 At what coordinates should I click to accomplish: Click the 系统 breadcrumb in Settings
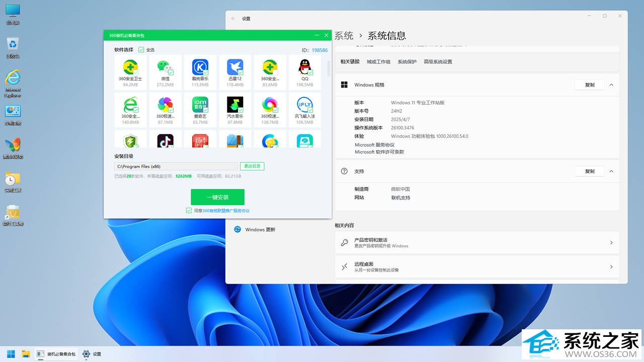344,36
